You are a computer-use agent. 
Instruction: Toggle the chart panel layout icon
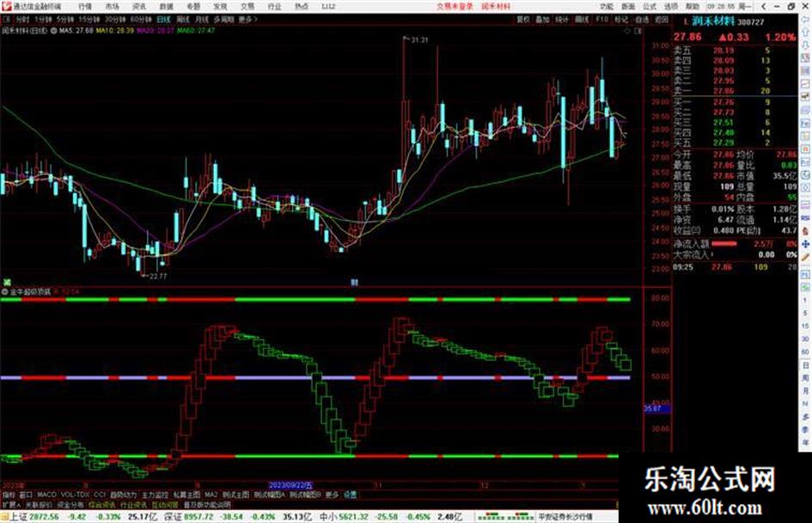[638, 31]
